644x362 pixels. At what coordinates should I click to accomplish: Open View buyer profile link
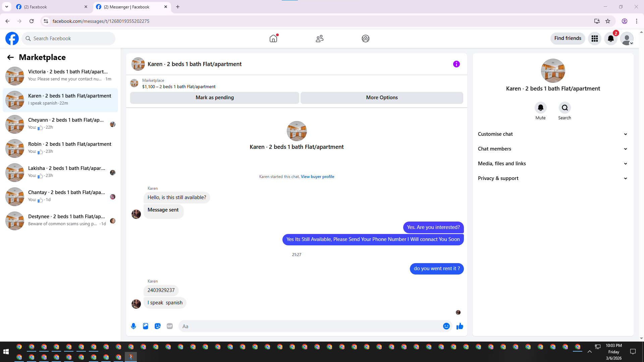pos(317,177)
